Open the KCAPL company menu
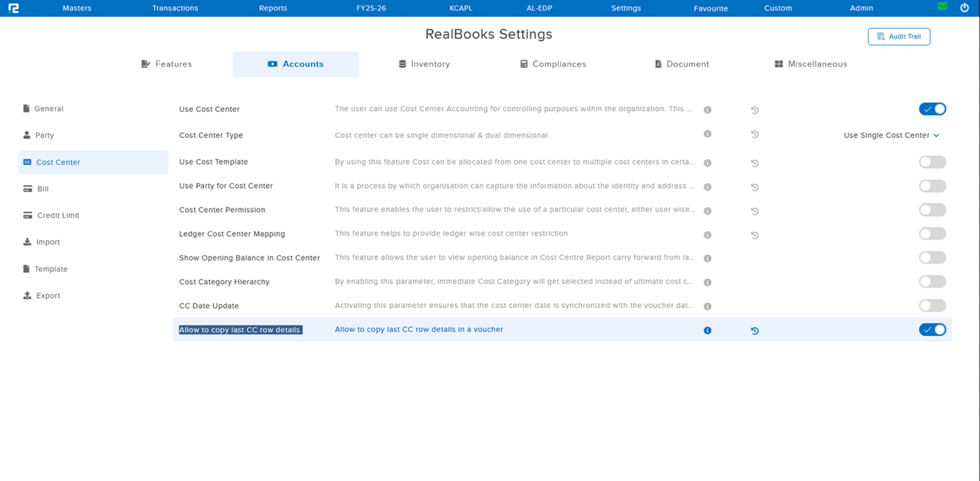 tap(461, 8)
